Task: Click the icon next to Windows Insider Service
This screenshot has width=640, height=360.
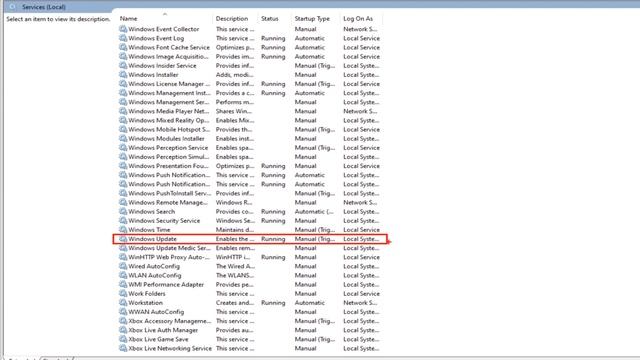Action: pos(123,65)
